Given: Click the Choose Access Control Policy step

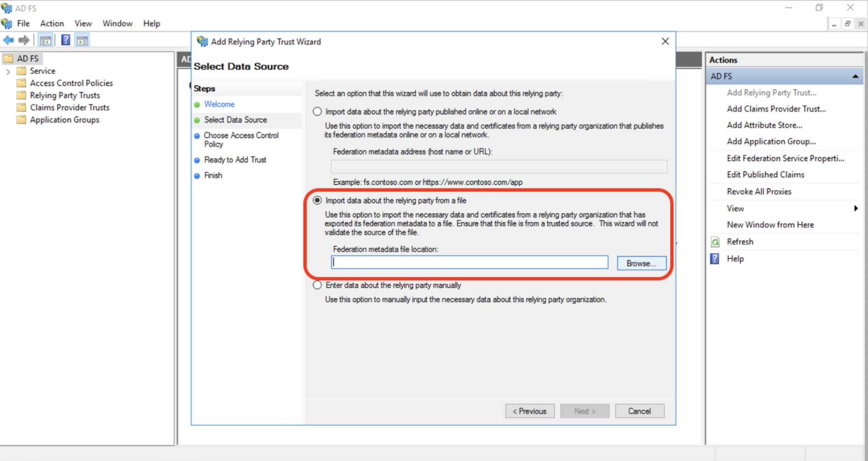Looking at the screenshot, I should [242, 139].
